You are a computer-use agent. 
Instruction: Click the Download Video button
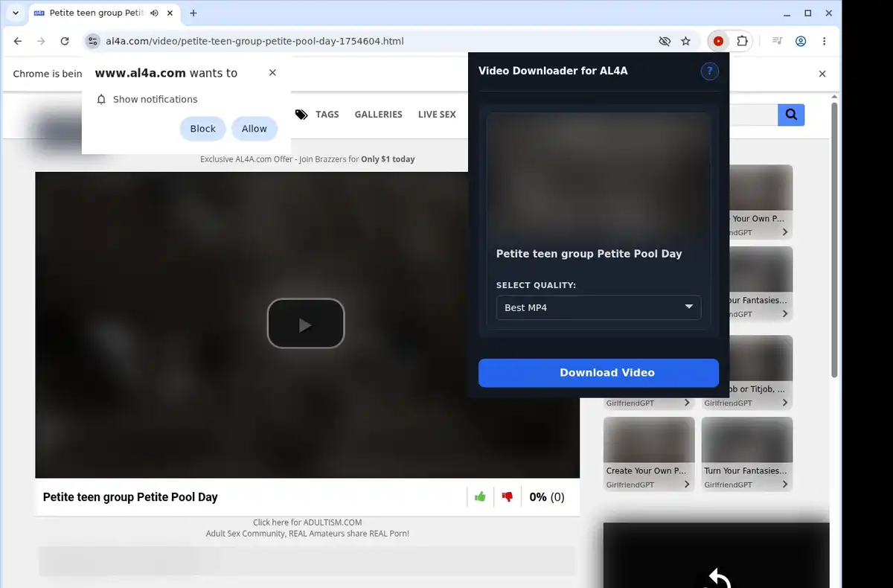pos(598,373)
